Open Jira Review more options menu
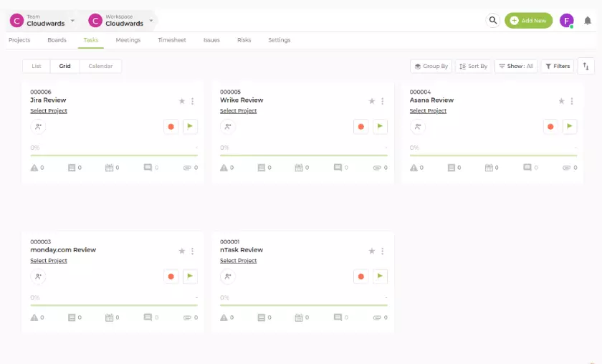 pyautogui.click(x=192, y=101)
